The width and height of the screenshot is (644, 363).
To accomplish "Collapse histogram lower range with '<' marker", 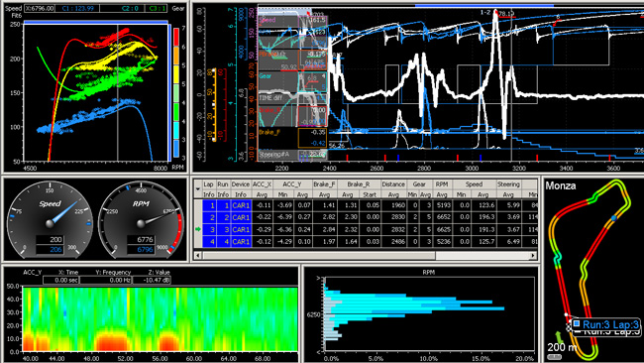I will [318, 352].
